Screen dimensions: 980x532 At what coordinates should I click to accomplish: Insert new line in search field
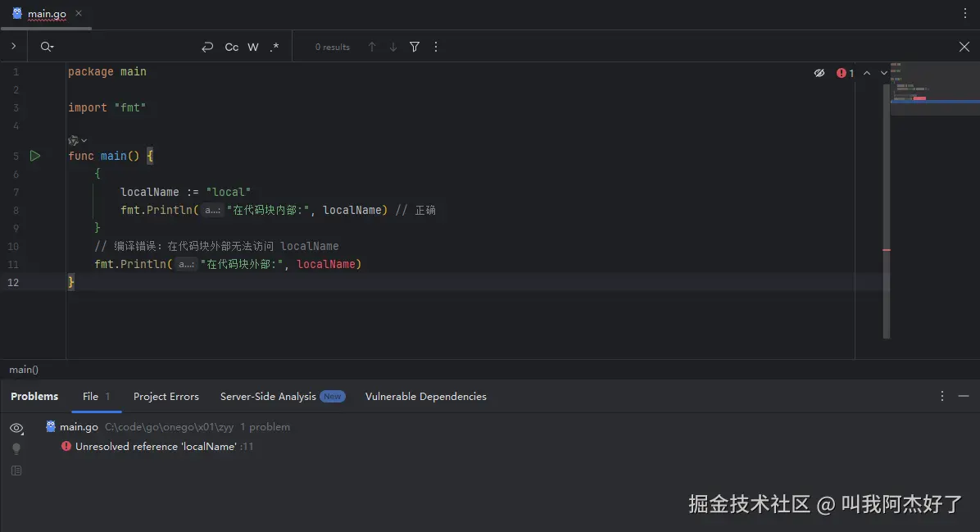[x=207, y=47]
